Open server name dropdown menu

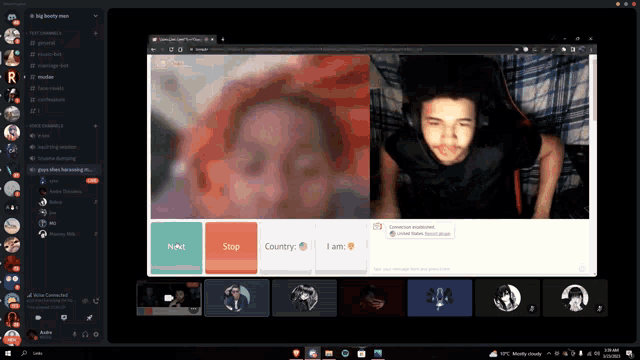96,16
